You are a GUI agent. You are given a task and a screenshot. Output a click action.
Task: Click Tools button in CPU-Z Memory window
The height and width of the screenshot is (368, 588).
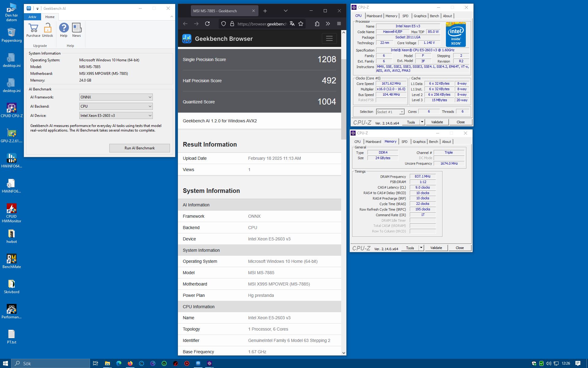point(410,248)
